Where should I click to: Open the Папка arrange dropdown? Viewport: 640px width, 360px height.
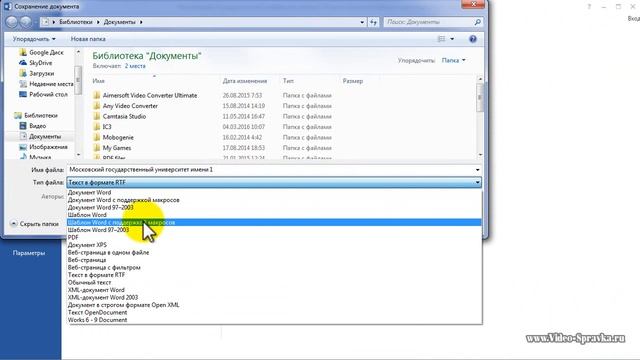click(x=453, y=60)
